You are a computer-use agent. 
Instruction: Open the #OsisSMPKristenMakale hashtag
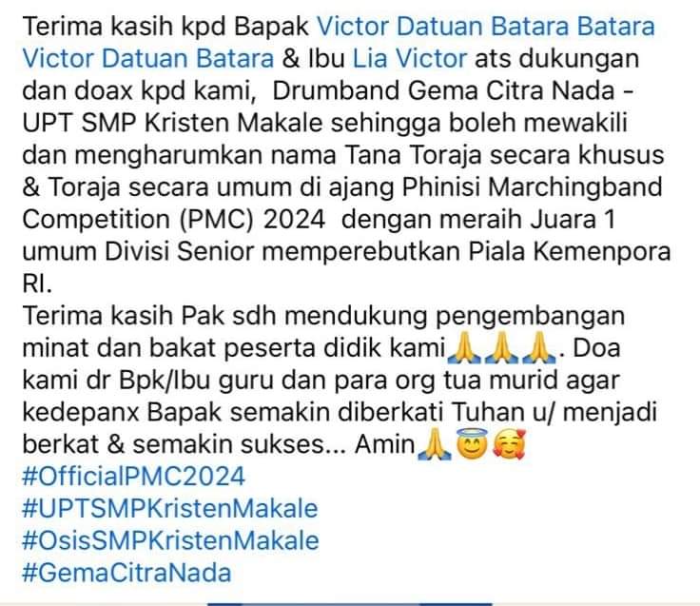tap(170, 540)
